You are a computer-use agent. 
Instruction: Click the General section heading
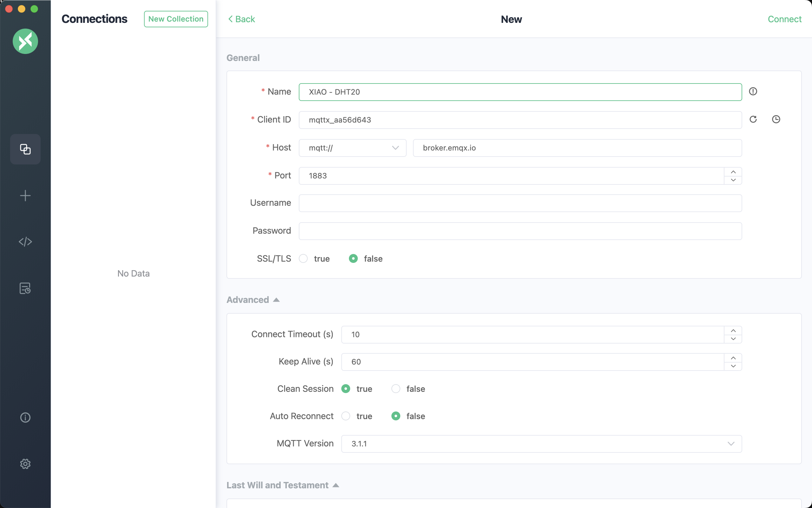coord(243,58)
